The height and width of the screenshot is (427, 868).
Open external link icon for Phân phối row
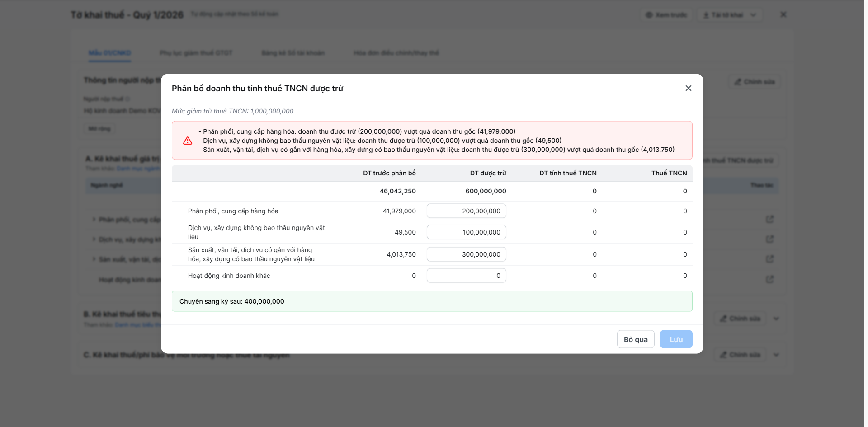(x=769, y=219)
